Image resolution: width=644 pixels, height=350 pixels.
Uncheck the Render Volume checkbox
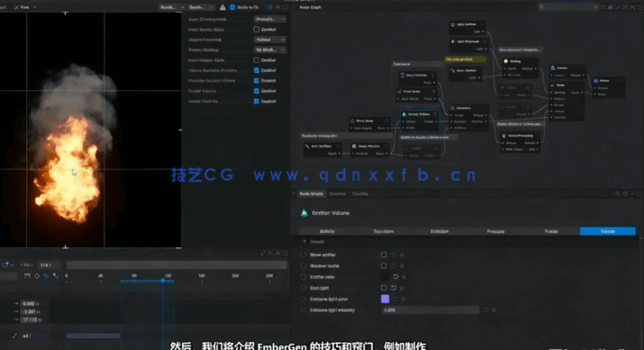(x=257, y=91)
